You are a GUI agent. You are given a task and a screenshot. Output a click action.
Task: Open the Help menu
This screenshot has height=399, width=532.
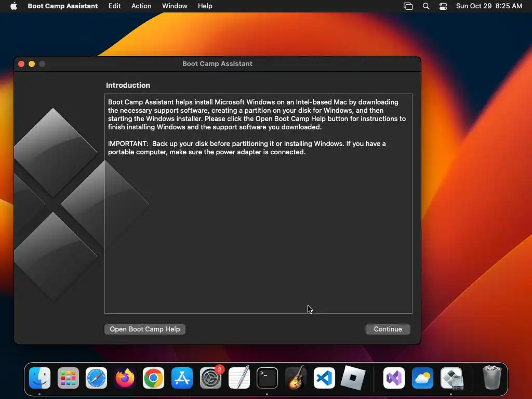pos(205,6)
